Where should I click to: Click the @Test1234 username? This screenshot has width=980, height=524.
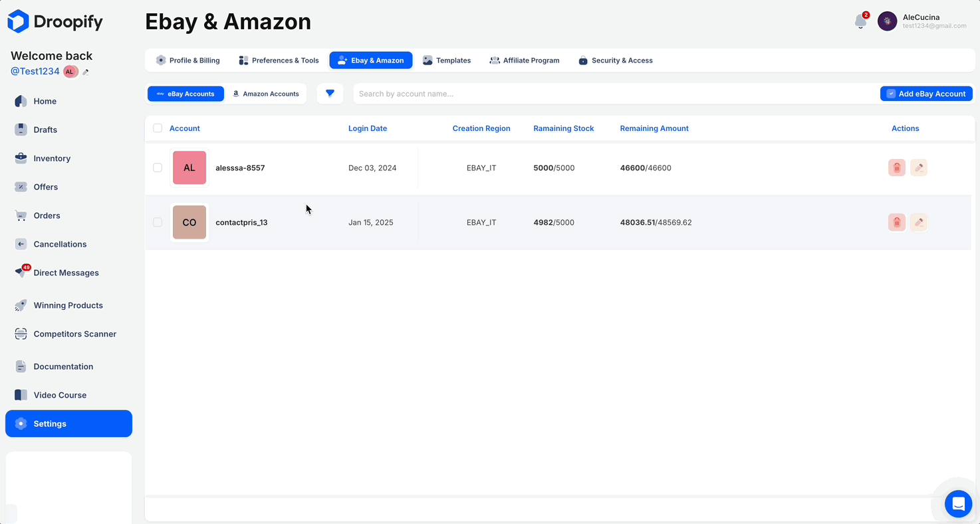coord(35,71)
